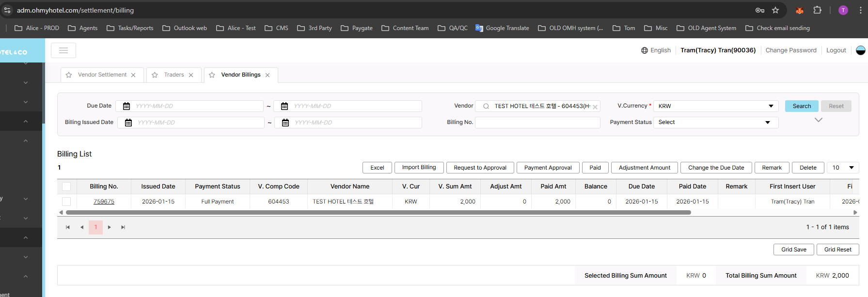Viewport: 868px width, 297px height.
Task: Open the Billing Issued Date end calendar
Action: pos(285,123)
